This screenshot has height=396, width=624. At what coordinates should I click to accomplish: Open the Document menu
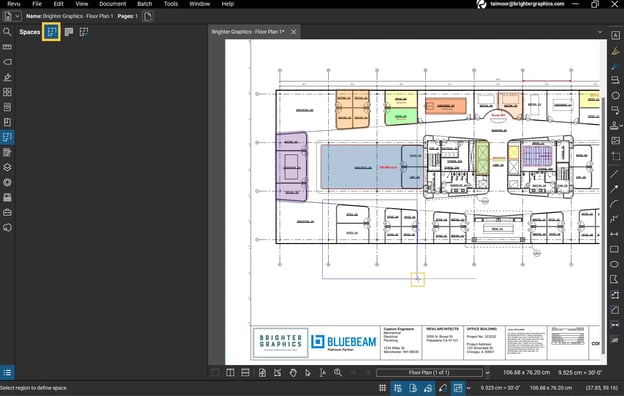click(x=113, y=4)
